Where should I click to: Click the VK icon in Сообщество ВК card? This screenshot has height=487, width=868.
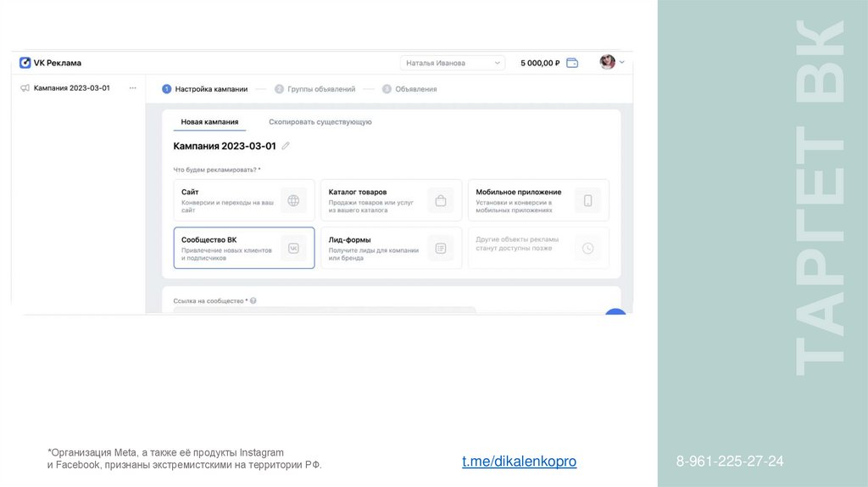click(x=293, y=249)
